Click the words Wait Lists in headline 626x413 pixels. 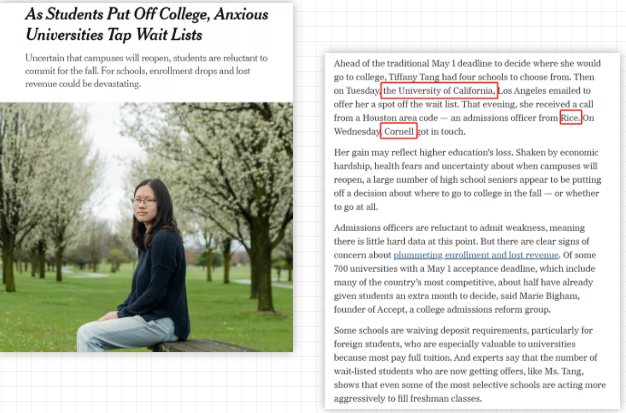tap(169, 35)
